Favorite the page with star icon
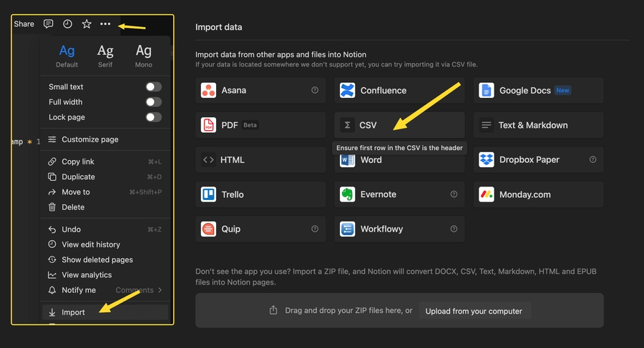 87,24
